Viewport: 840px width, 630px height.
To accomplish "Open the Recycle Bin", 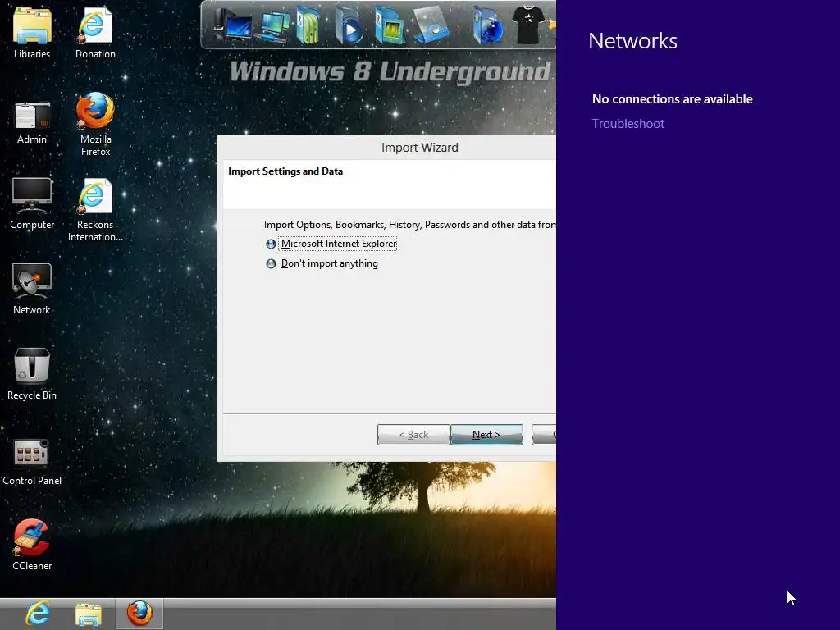I will tap(32, 374).
